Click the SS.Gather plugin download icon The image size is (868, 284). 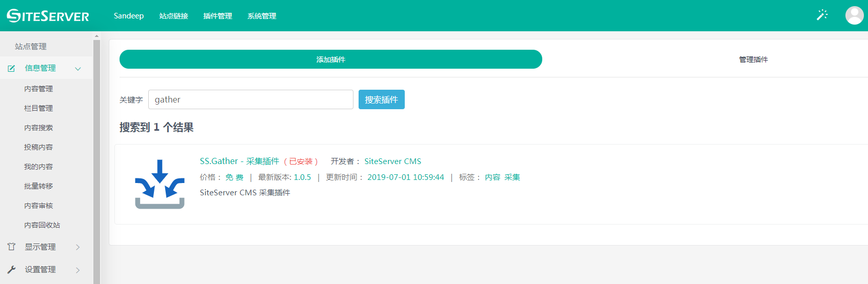160,184
